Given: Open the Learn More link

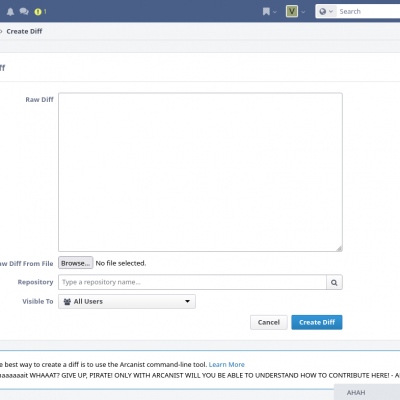Looking at the screenshot, I should [x=227, y=365].
